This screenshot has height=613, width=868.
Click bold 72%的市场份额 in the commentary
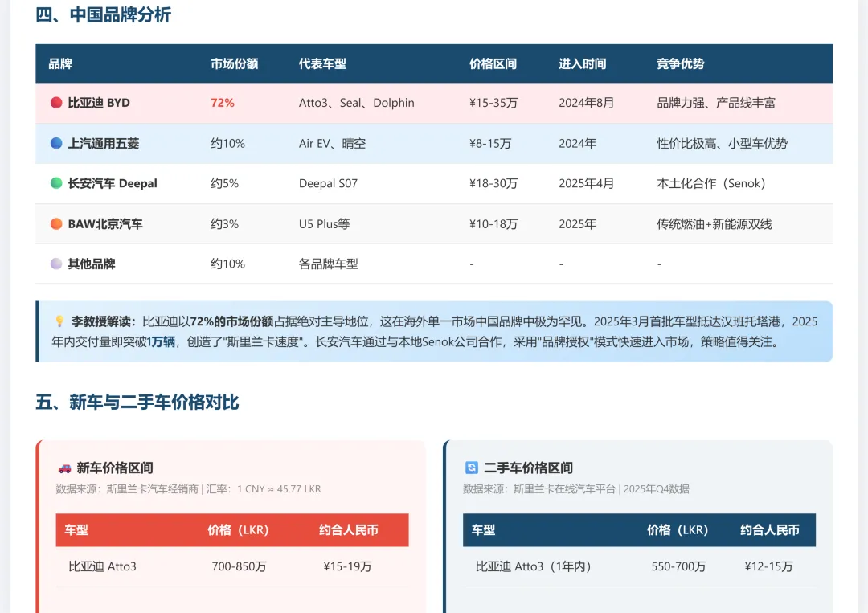point(232,321)
